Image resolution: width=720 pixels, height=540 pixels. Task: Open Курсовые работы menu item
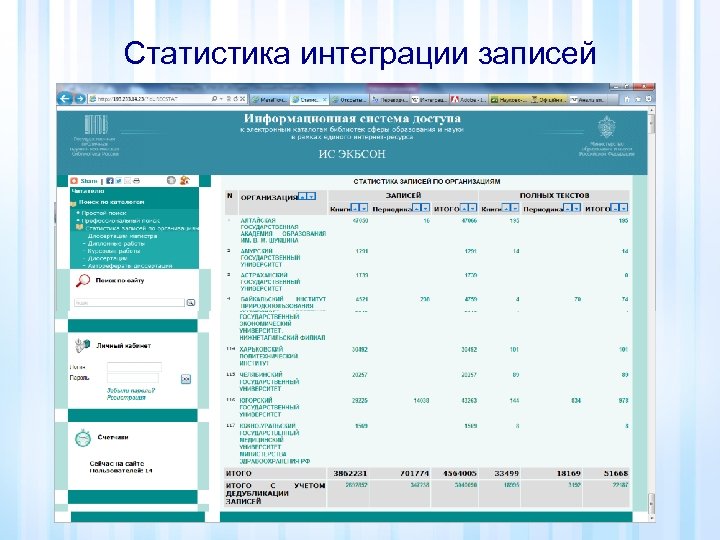click(x=113, y=251)
